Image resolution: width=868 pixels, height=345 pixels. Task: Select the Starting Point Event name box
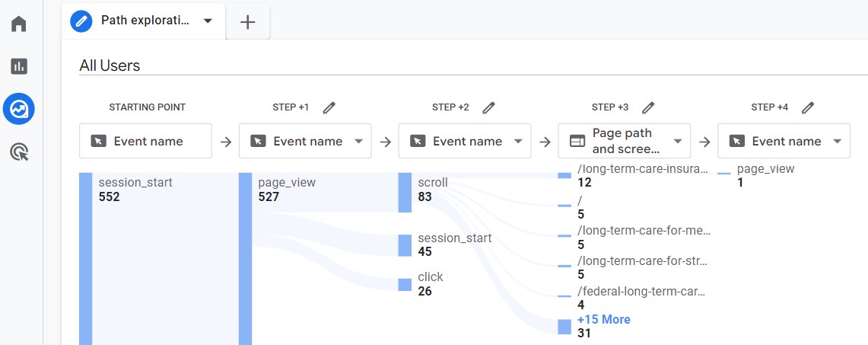tap(145, 141)
